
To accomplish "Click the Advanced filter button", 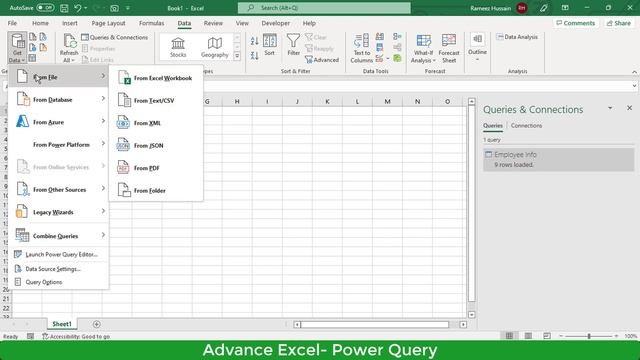I will [322, 60].
